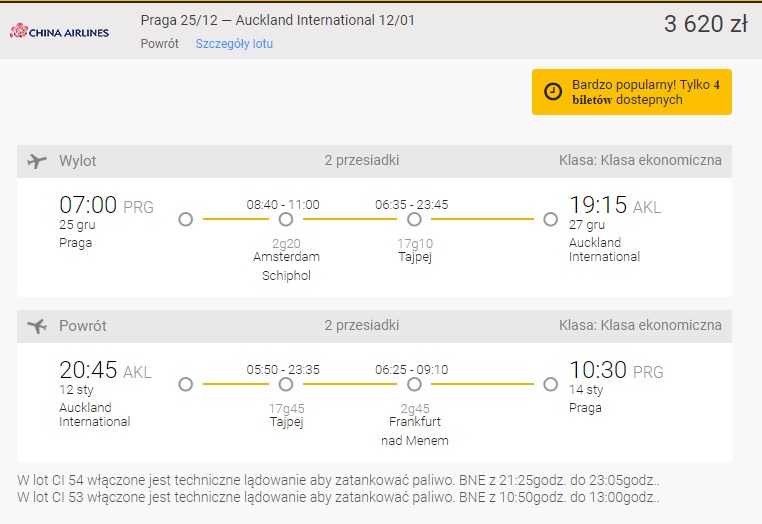
Task: Click the CI 54 technical landing note
Action: point(338,480)
